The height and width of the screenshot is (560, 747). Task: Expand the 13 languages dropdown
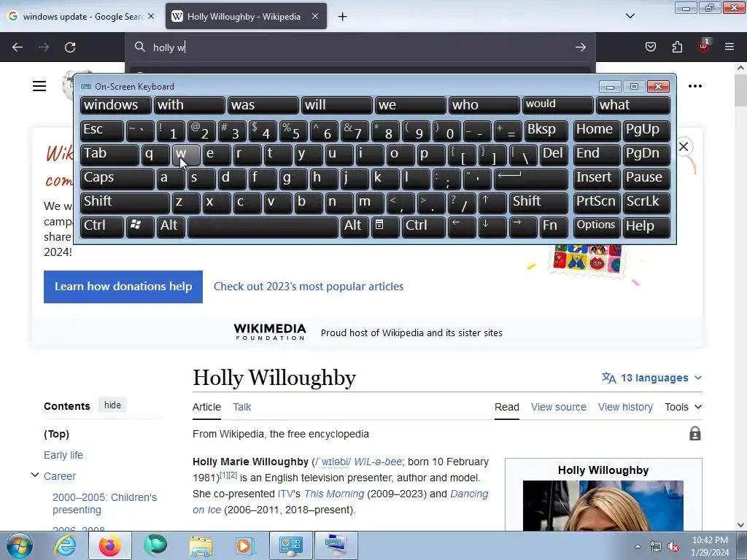pyautogui.click(x=651, y=378)
